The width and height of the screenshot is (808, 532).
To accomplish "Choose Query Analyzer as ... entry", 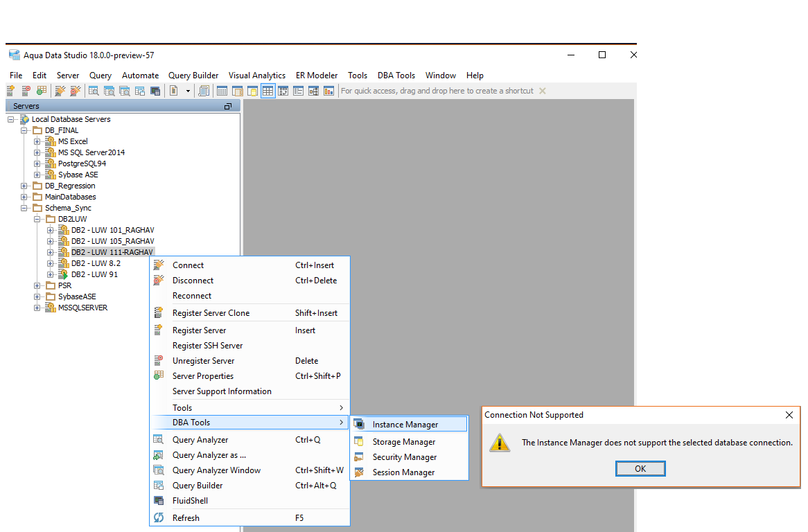I will click(250, 455).
